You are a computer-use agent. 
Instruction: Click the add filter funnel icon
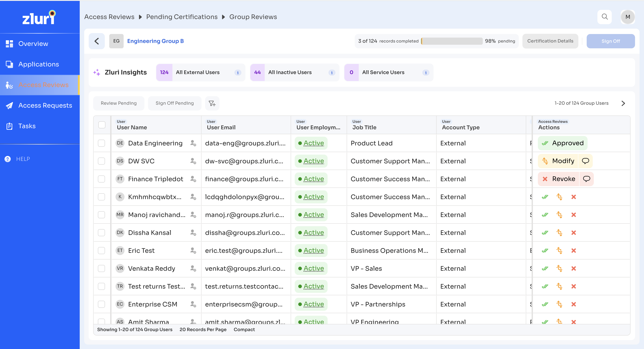(212, 103)
